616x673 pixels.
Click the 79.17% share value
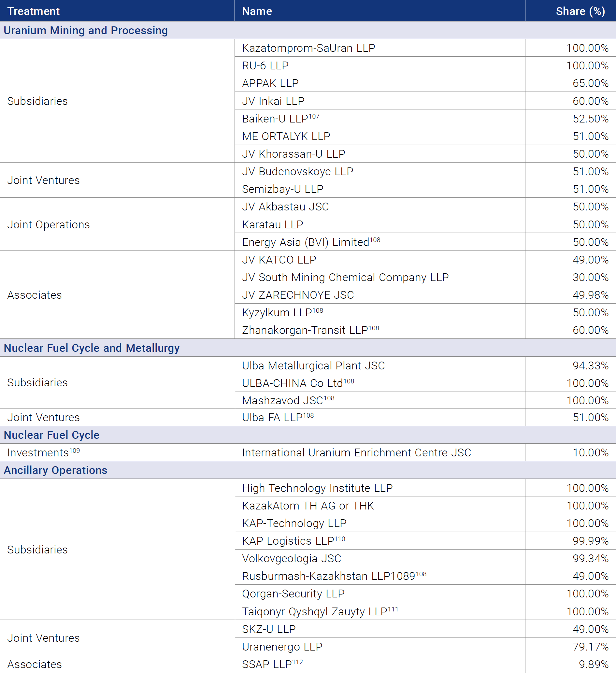591,647
